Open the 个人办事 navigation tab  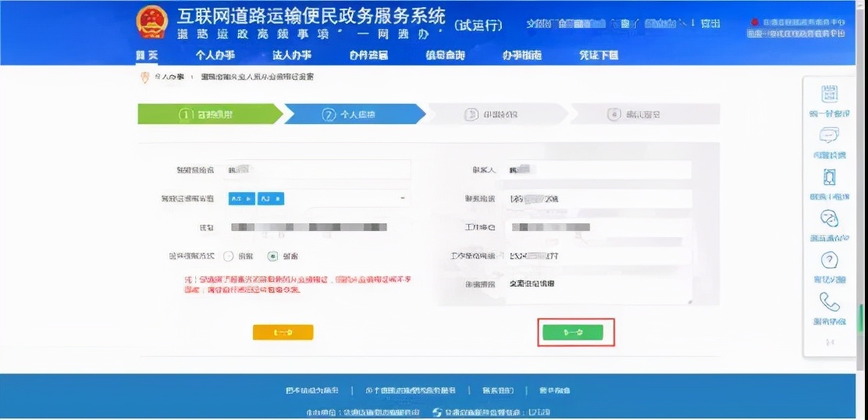(215, 55)
